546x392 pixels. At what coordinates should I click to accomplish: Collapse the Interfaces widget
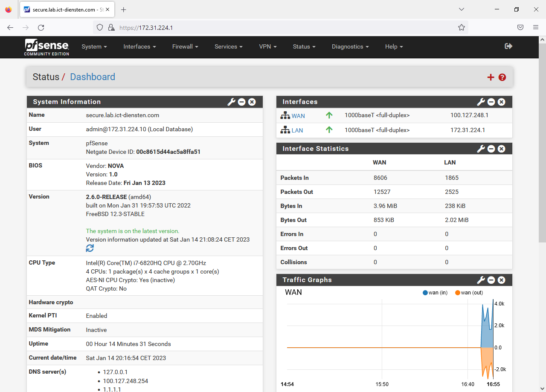point(491,102)
